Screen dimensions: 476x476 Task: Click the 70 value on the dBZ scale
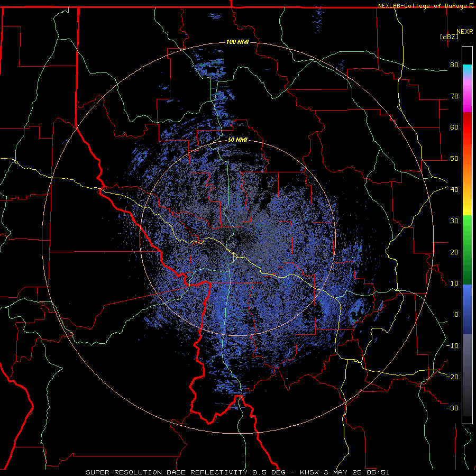tap(454, 96)
